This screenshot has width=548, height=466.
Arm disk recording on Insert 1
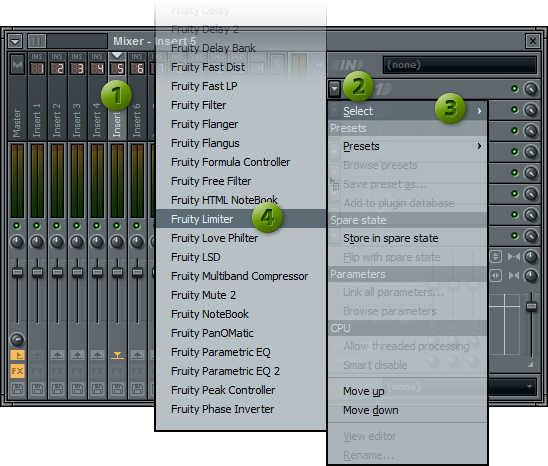point(37,389)
